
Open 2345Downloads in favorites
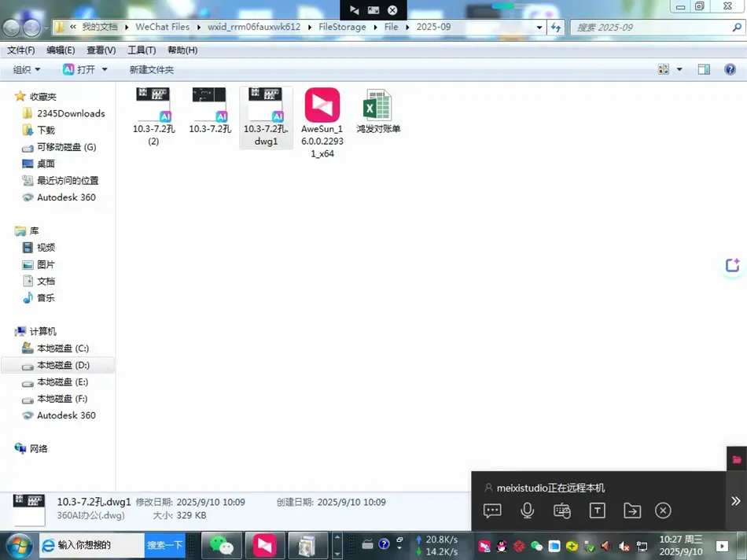click(64, 113)
